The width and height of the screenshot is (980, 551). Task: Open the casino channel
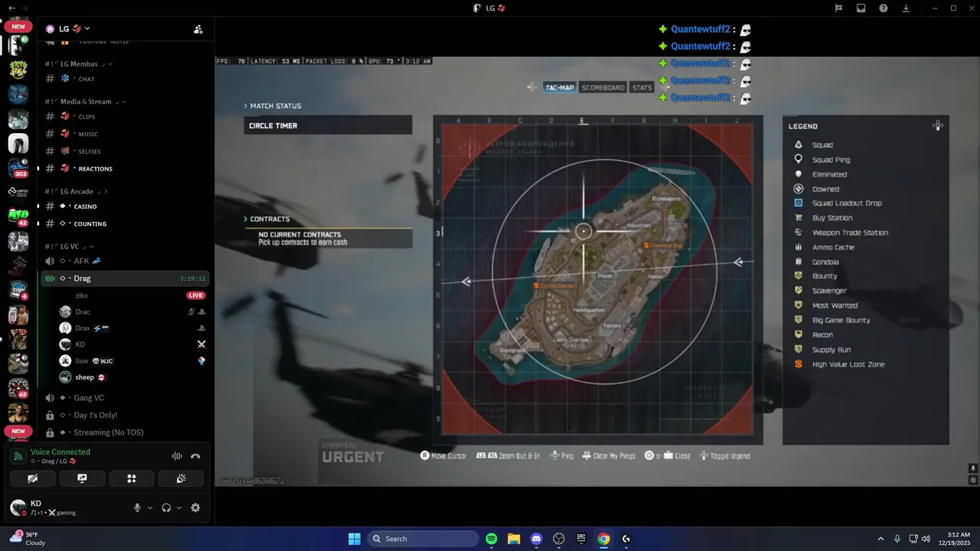[125, 206]
